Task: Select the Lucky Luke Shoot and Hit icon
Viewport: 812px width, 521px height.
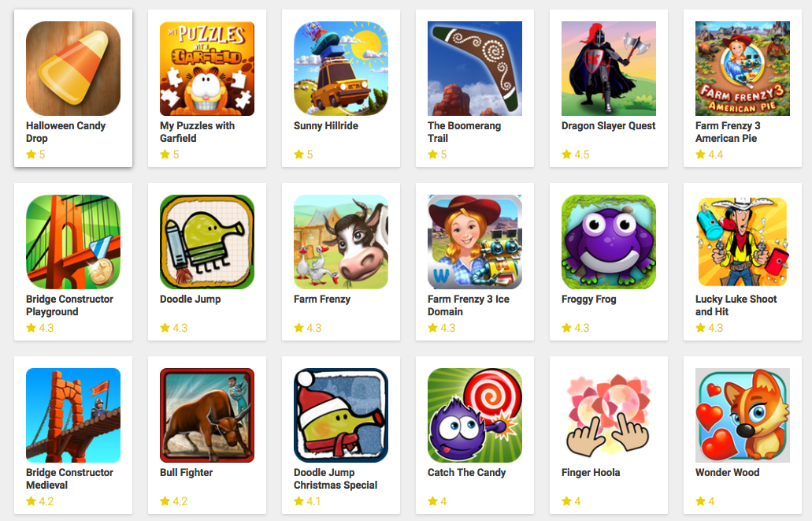Action: pyautogui.click(x=743, y=242)
